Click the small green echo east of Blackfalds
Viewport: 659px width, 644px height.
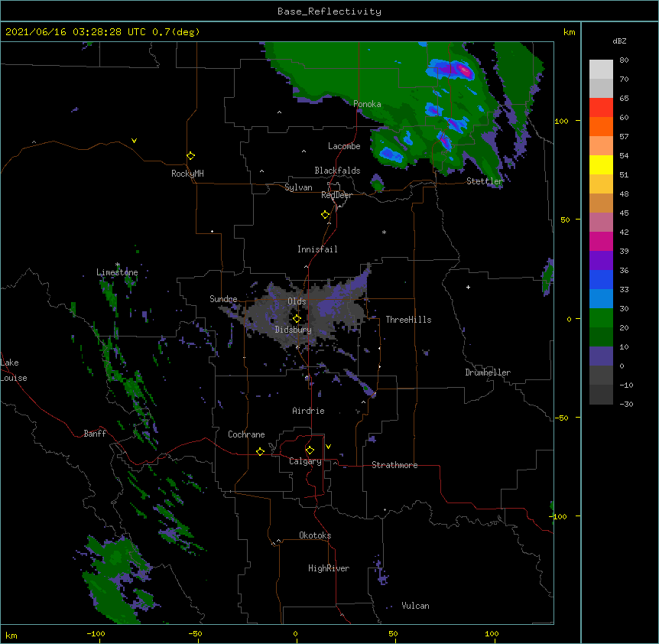point(378,184)
